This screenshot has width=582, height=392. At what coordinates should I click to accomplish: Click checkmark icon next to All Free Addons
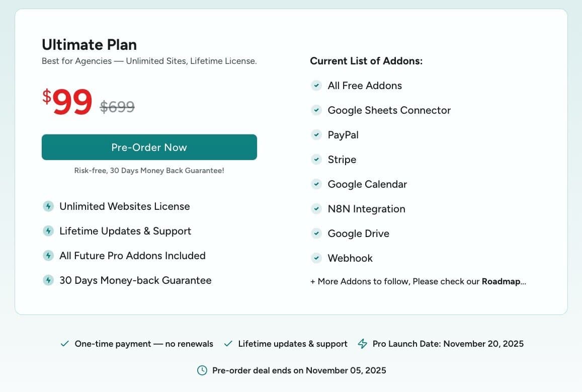pyautogui.click(x=316, y=86)
